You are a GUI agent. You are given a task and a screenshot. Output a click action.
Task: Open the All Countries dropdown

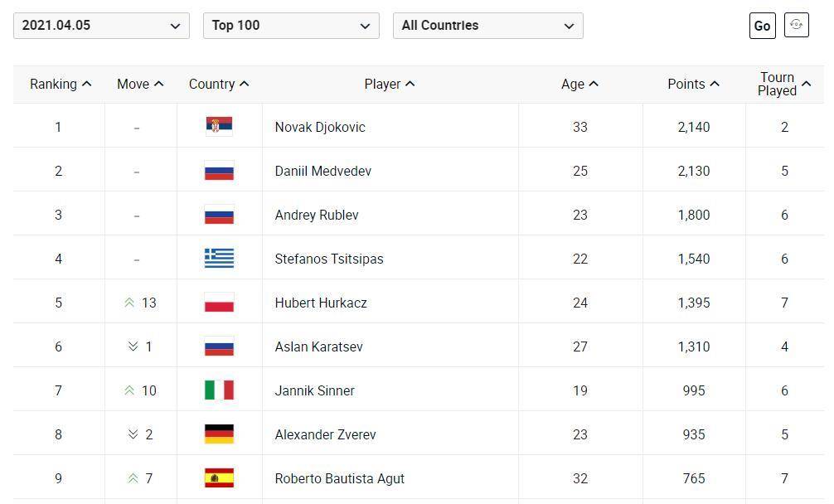coord(487,26)
